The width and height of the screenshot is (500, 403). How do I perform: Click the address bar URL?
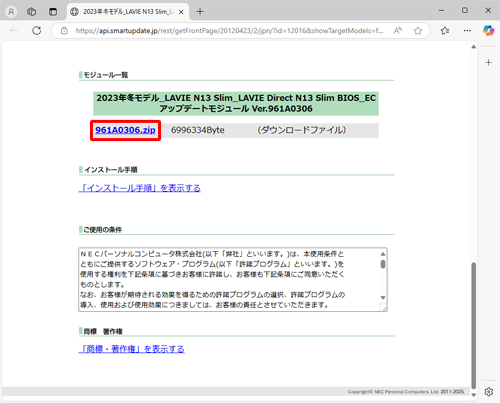229,31
